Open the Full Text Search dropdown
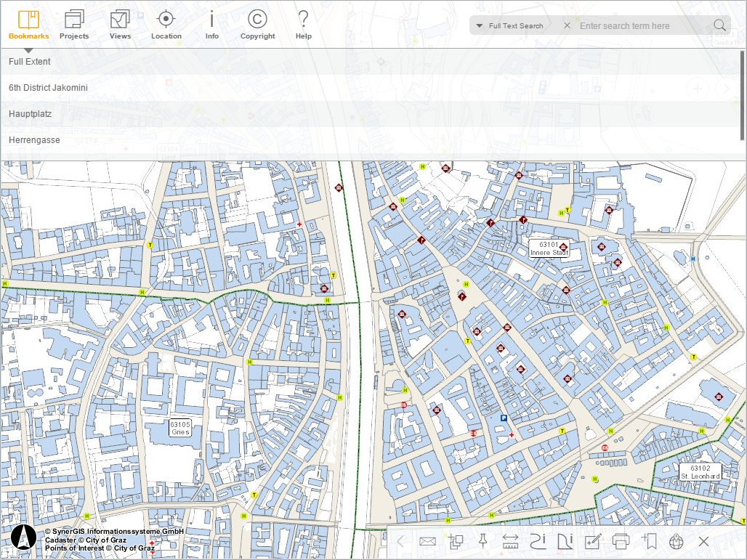Viewport: 747px width, 560px height. 510,26
